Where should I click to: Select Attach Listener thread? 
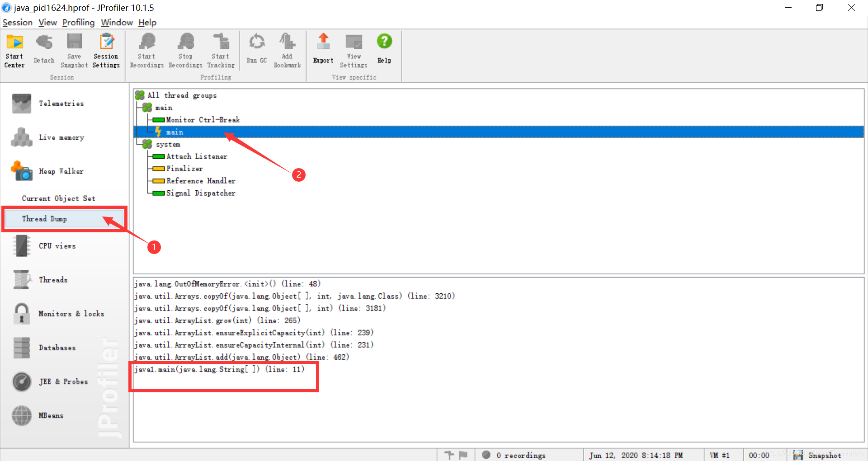pyautogui.click(x=197, y=156)
